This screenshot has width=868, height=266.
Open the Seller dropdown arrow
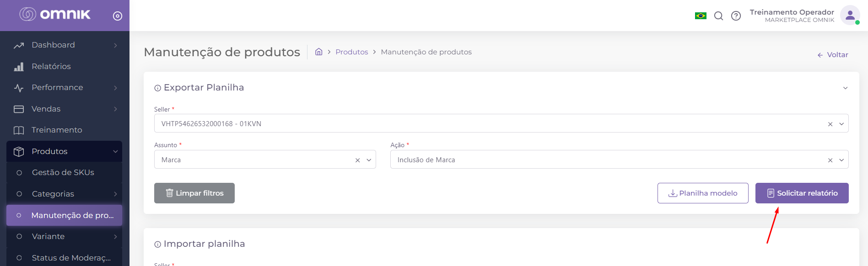(841, 124)
